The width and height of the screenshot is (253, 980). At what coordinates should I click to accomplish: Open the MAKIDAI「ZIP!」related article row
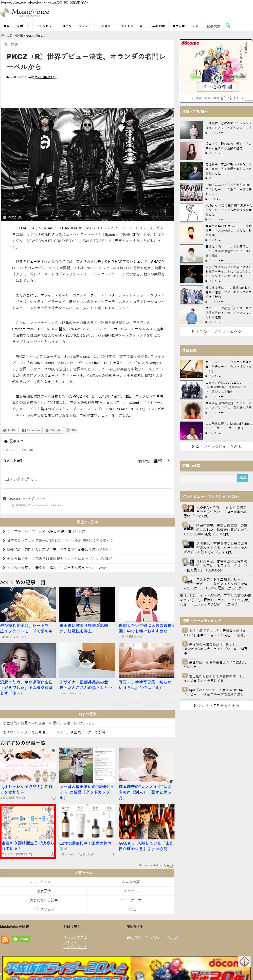pos(87,549)
